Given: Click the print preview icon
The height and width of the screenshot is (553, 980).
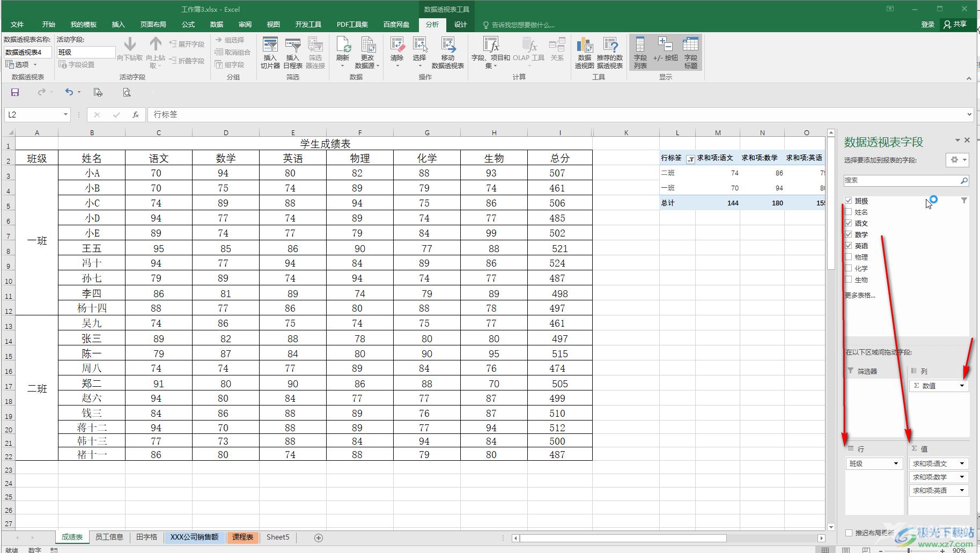Looking at the screenshot, I should tap(127, 92).
